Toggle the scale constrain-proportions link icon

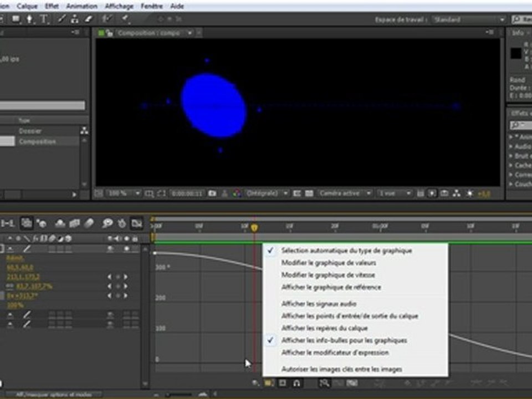tap(10, 287)
